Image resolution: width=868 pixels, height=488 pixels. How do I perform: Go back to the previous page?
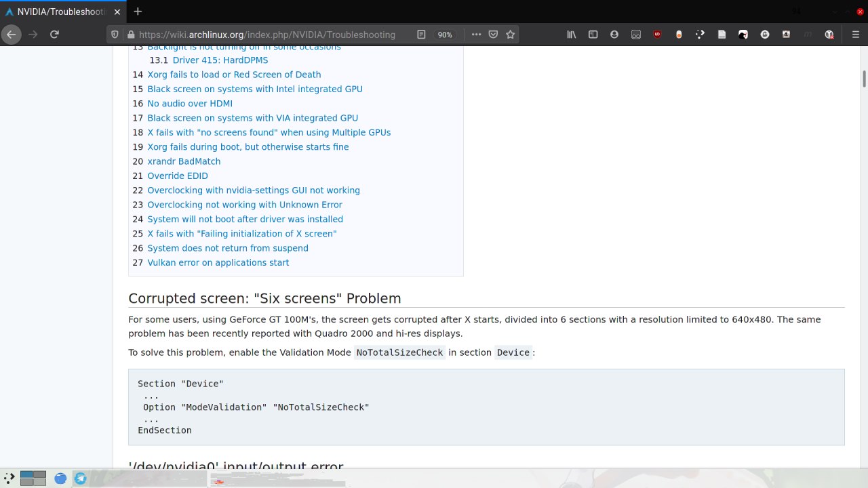[12, 34]
